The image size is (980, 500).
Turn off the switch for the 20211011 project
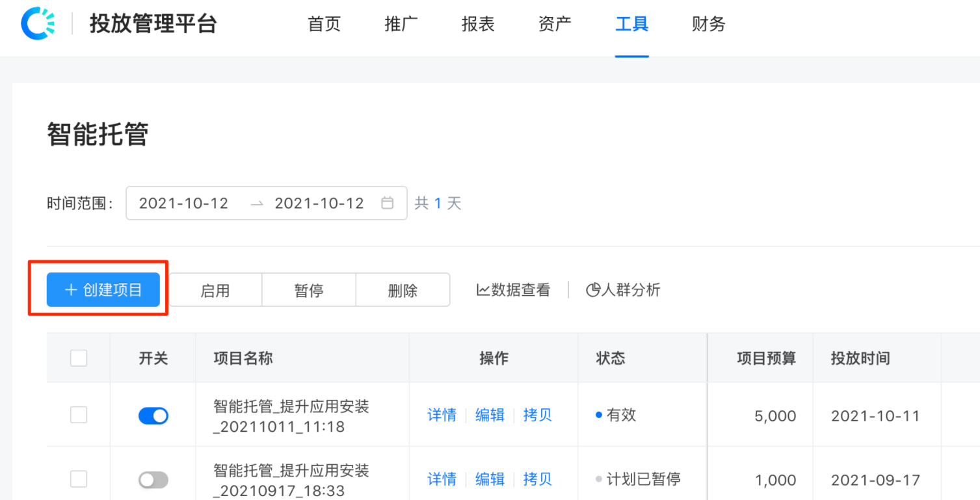(x=153, y=414)
